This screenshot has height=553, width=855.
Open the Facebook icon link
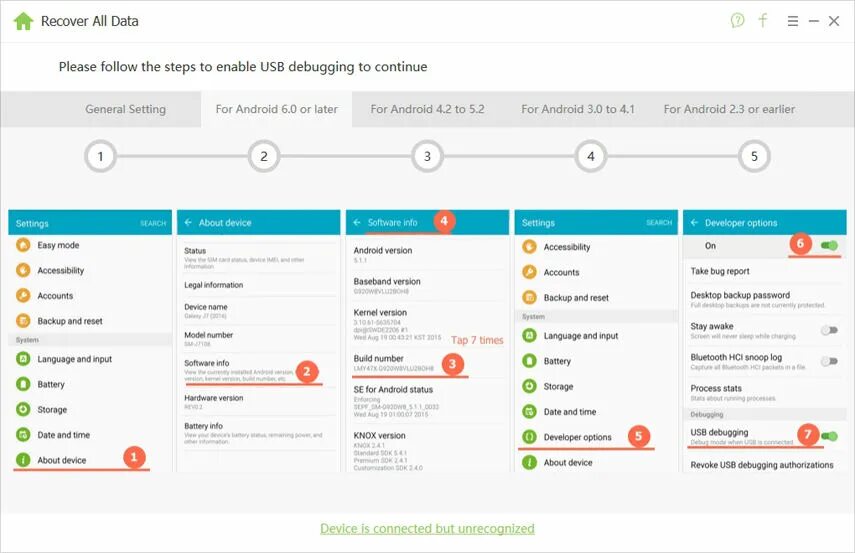pyautogui.click(x=763, y=21)
